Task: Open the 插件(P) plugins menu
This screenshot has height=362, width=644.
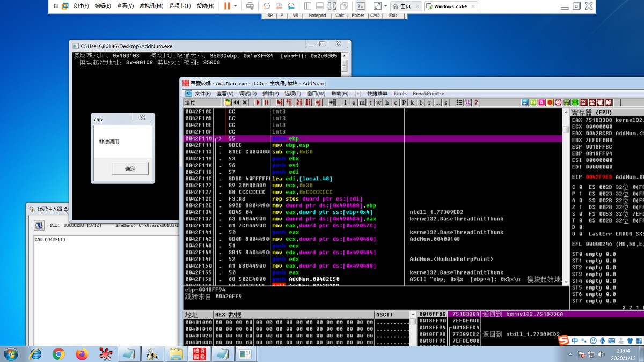Action: [x=270, y=93]
